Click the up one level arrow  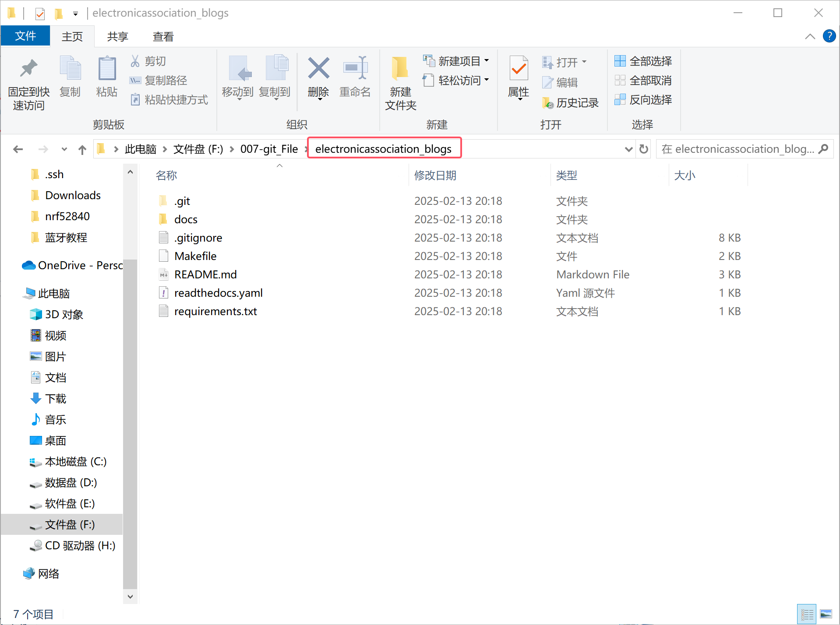coord(82,150)
